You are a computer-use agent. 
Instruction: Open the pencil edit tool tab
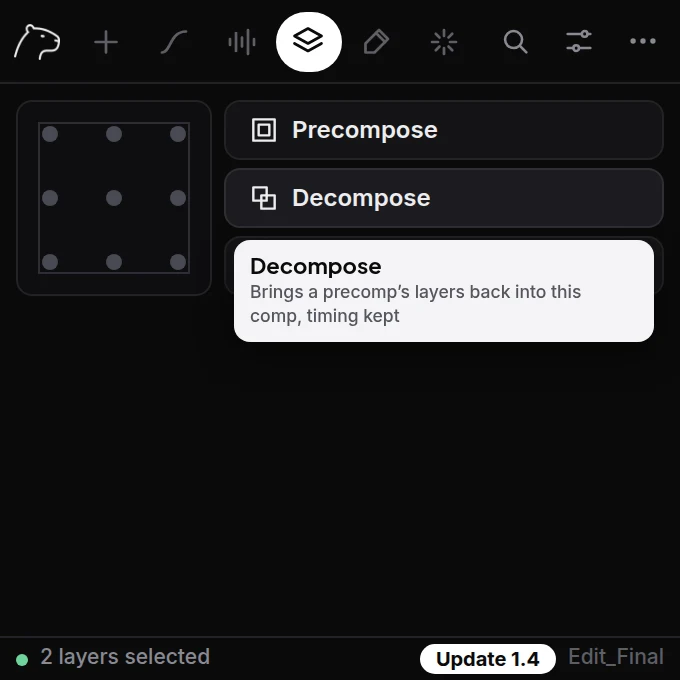pyautogui.click(x=376, y=42)
